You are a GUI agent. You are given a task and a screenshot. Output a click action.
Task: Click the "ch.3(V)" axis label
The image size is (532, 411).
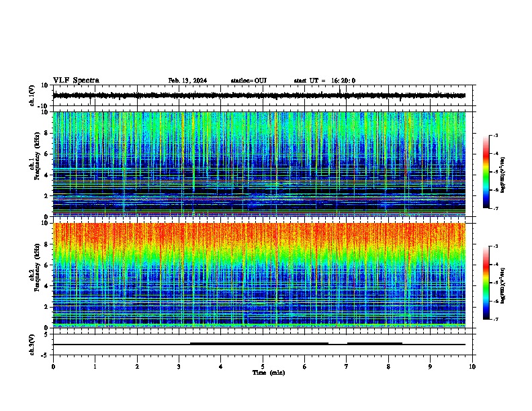click(x=32, y=345)
